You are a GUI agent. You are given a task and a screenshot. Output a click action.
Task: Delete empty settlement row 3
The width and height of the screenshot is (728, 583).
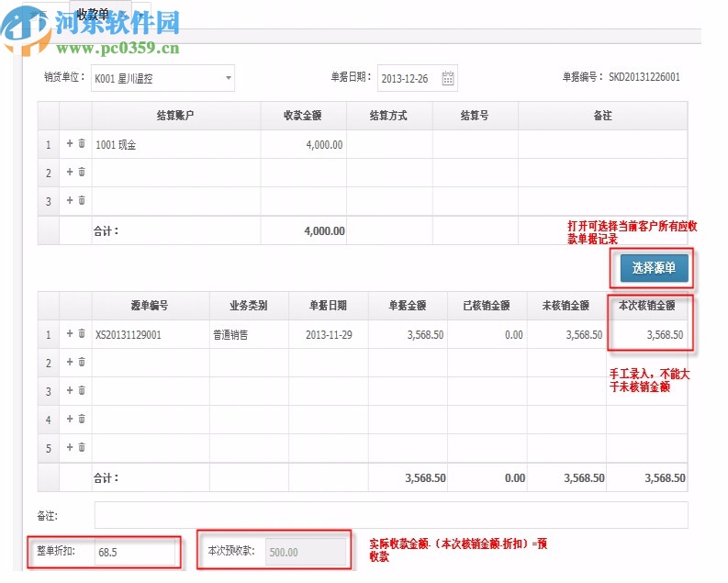tap(82, 200)
